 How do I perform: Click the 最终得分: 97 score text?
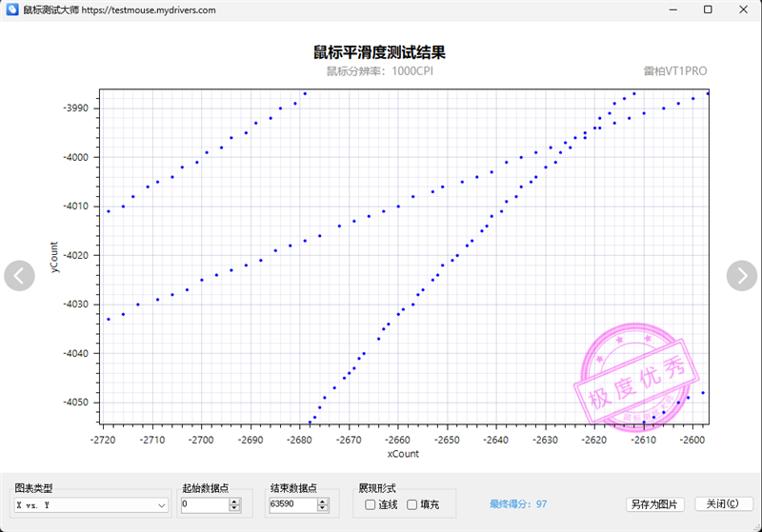(x=518, y=504)
